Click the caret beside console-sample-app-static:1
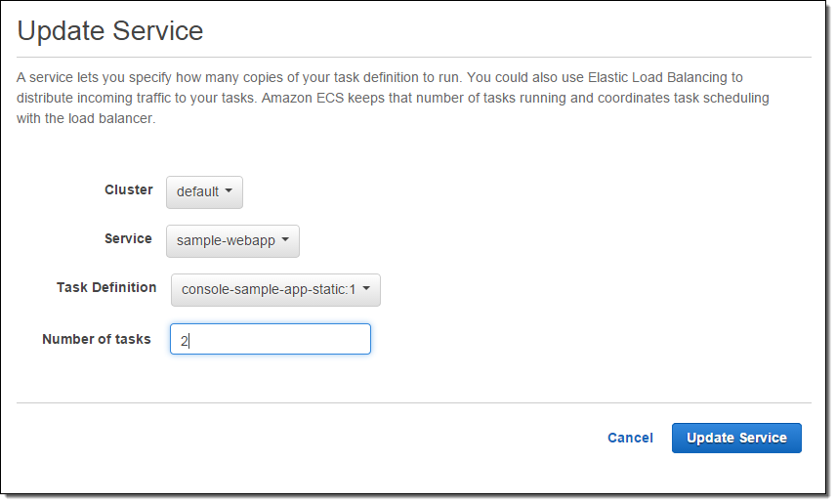Image resolution: width=836 pixels, height=504 pixels. click(x=366, y=289)
